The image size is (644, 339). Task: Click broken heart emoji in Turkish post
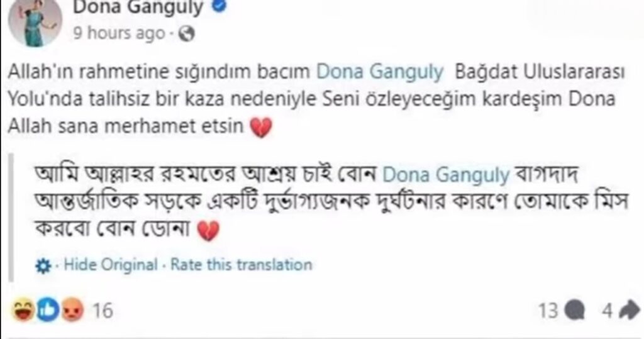tap(261, 127)
